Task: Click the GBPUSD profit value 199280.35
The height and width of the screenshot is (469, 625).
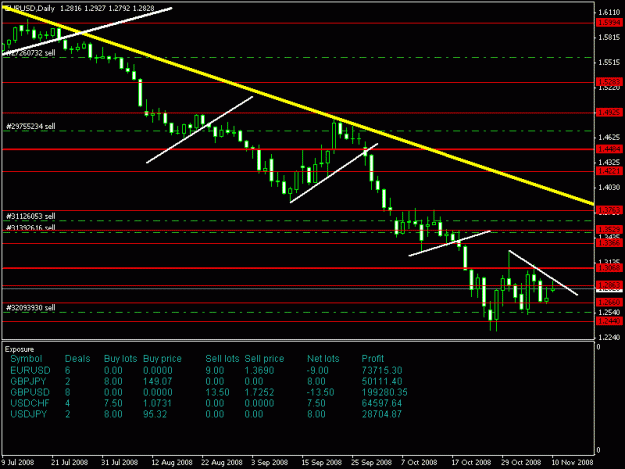Action: [384, 392]
